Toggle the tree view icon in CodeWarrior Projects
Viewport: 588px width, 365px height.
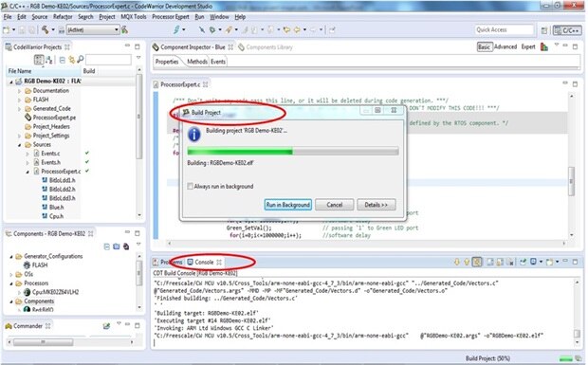coord(39,60)
